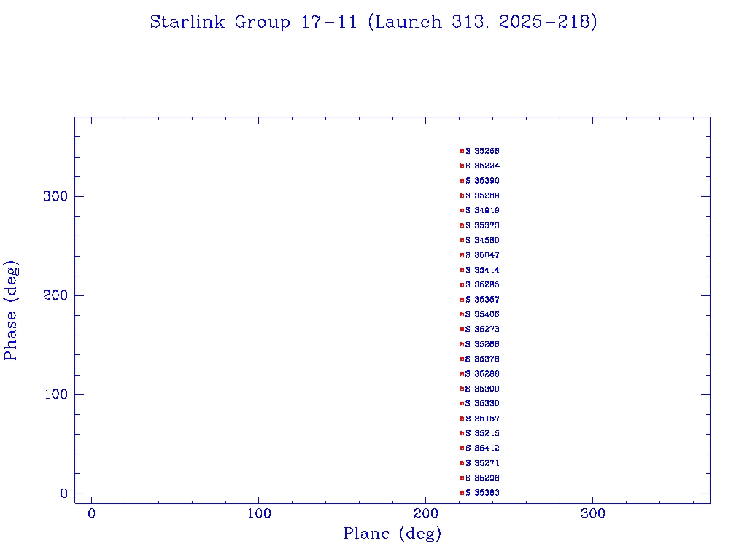
Task: Click the red marker beside S 34919
Action: click(x=462, y=211)
